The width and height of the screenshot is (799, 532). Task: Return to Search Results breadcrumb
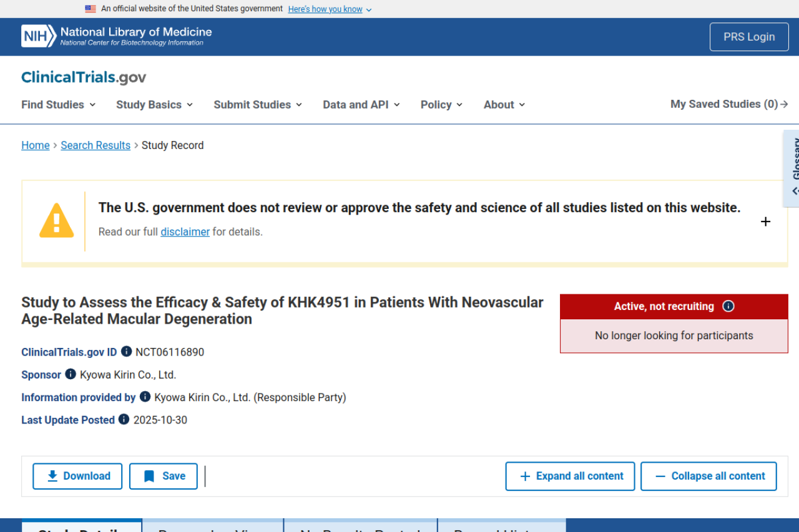click(96, 145)
